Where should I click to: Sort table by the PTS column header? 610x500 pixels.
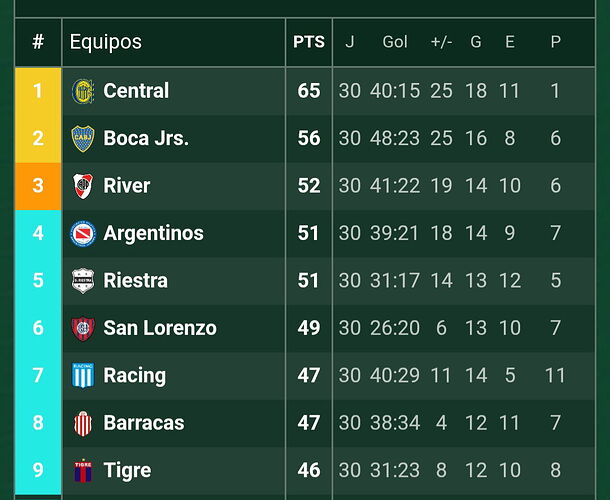click(309, 42)
